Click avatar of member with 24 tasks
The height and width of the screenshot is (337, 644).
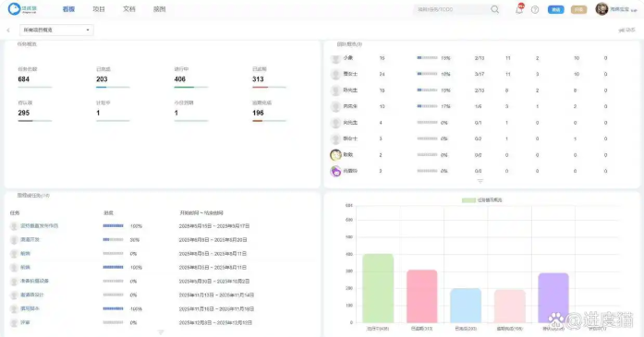pos(335,74)
